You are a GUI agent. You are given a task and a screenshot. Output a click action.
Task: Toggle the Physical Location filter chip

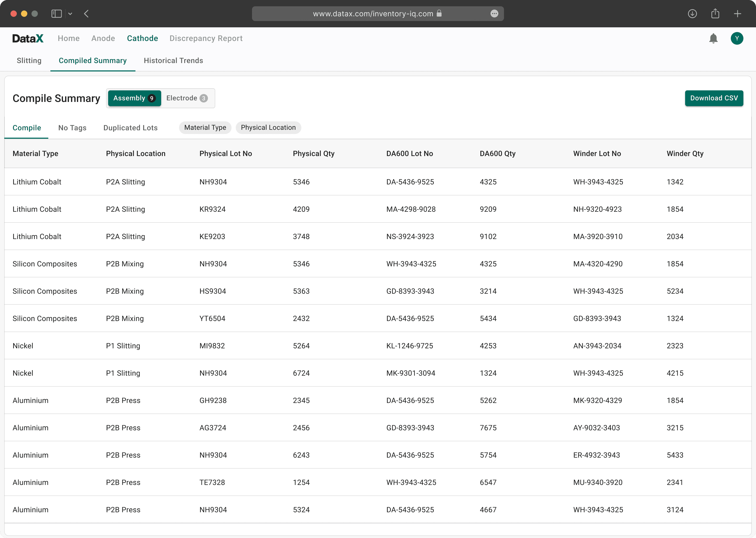click(268, 128)
